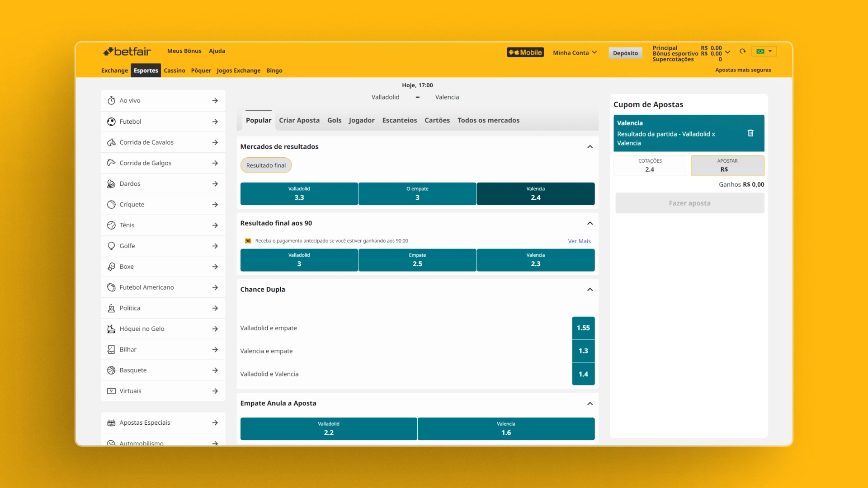The height and width of the screenshot is (488, 868).
Task: Select Valencia 1.6 Empate Anula
Action: click(x=506, y=429)
